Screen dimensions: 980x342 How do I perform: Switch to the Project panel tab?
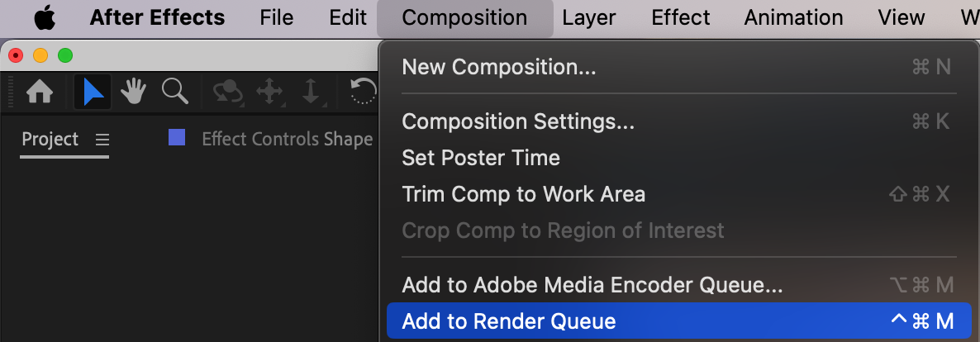point(50,140)
